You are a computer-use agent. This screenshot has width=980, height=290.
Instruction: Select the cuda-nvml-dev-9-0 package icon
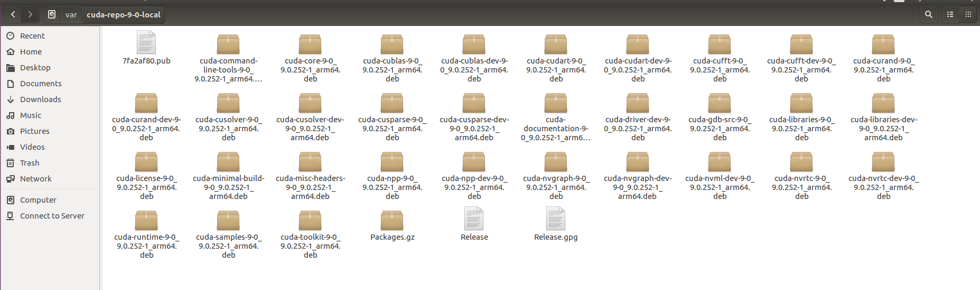[720, 161]
